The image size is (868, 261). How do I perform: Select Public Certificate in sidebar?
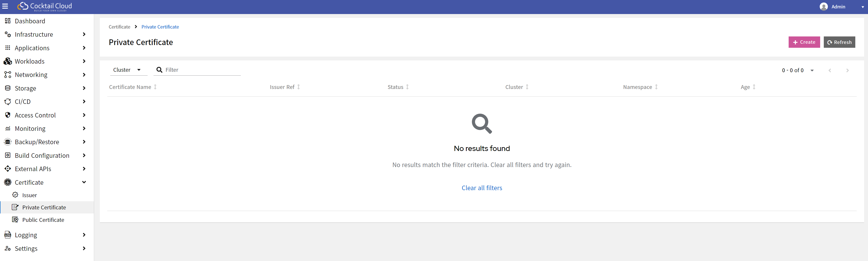[x=43, y=220]
